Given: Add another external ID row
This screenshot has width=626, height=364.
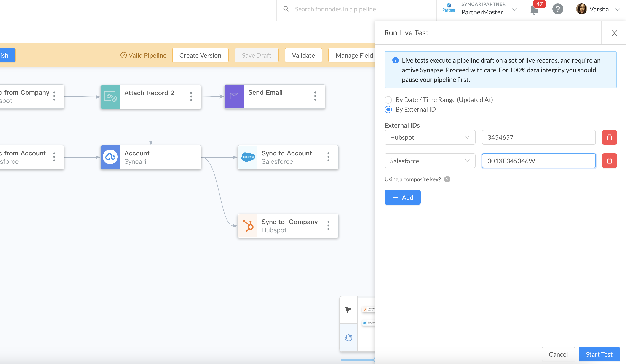Looking at the screenshot, I should tap(402, 198).
